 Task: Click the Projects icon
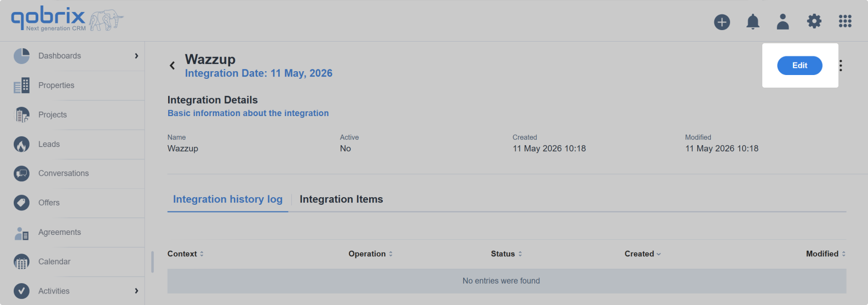[x=21, y=115]
